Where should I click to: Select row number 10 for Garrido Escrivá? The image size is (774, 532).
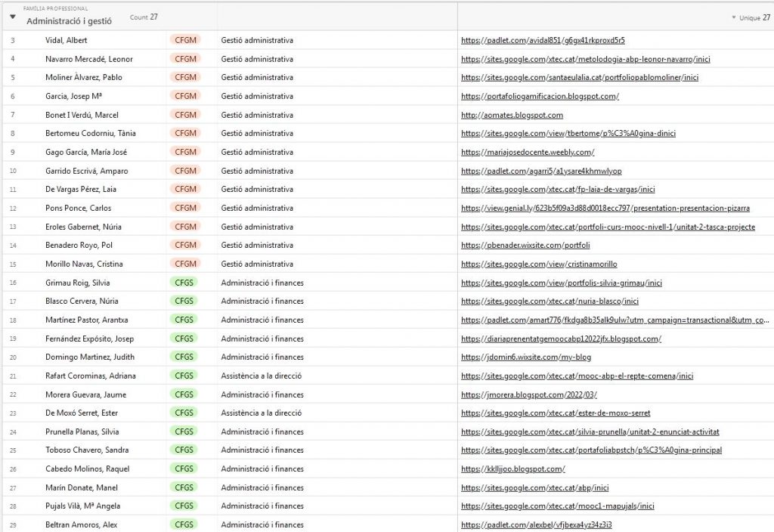(13, 172)
